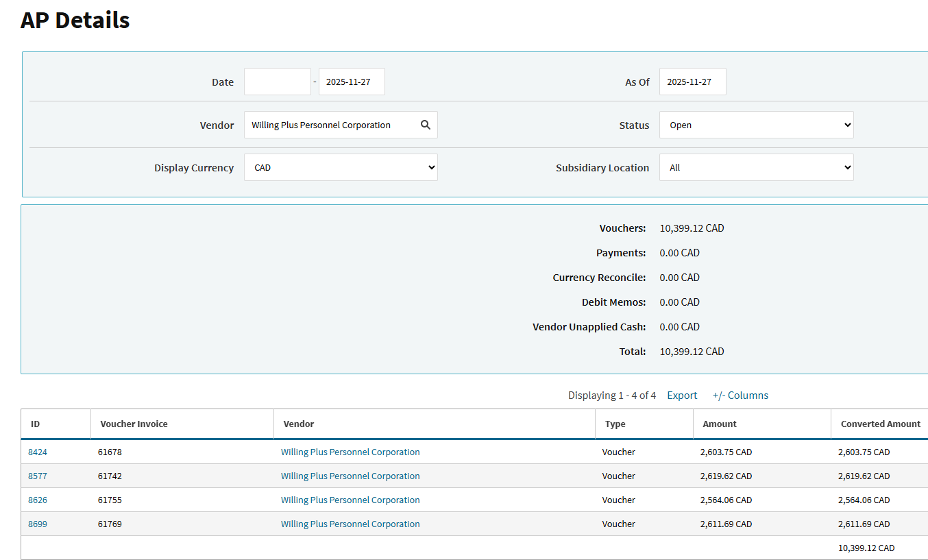Click inside the Vendor text field

pos(329,125)
